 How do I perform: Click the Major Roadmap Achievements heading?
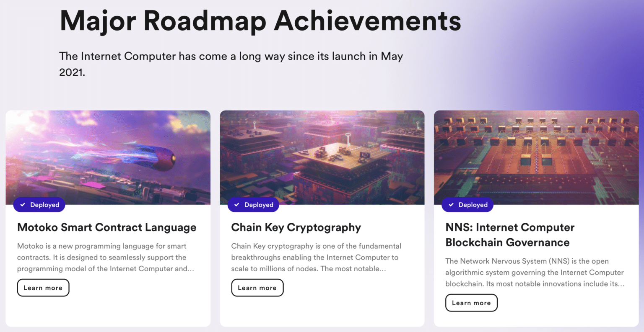pyautogui.click(x=260, y=20)
